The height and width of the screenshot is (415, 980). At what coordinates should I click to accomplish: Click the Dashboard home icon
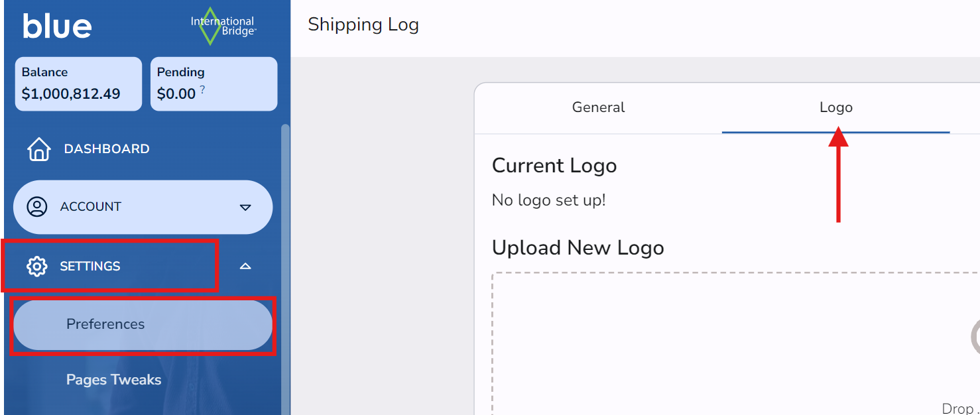pos(38,149)
